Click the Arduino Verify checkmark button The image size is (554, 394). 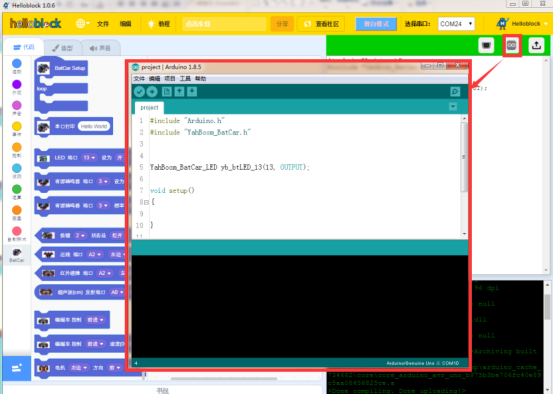click(139, 92)
